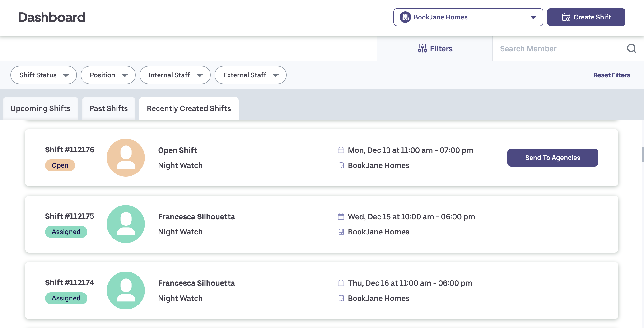The image size is (644, 328).
Task: Expand the Internal Staff dropdown
Action: [175, 75]
